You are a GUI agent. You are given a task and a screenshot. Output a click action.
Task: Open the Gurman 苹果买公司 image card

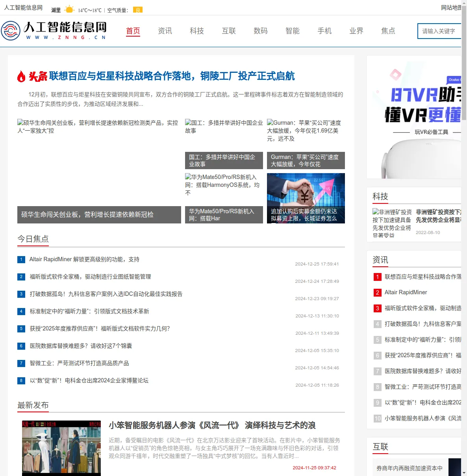306,144
